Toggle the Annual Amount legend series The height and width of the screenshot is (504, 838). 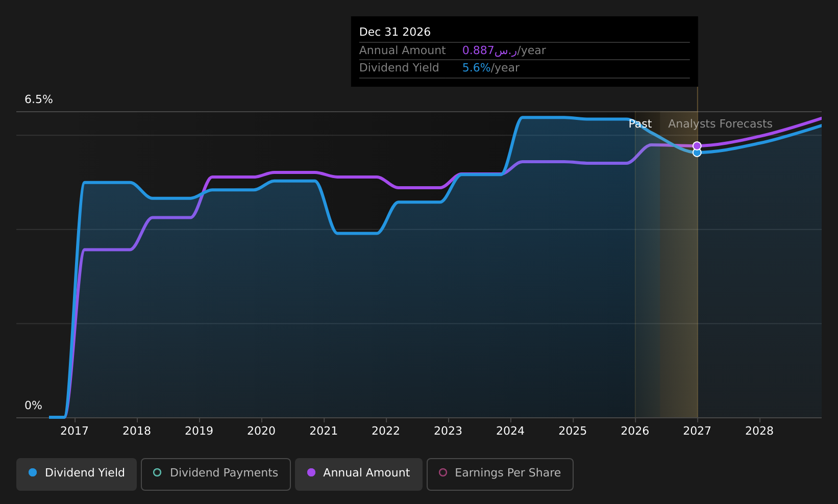(359, 474)
